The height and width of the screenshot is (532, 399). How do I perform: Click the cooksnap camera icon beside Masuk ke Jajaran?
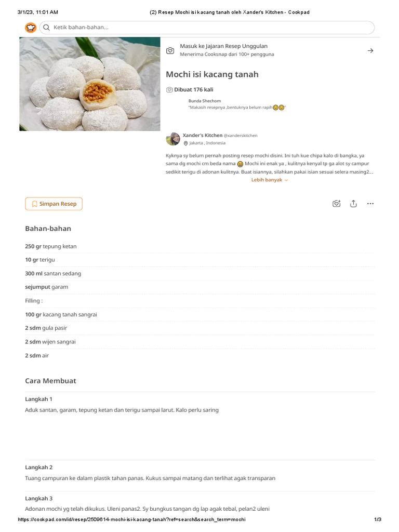click(170, 50)
